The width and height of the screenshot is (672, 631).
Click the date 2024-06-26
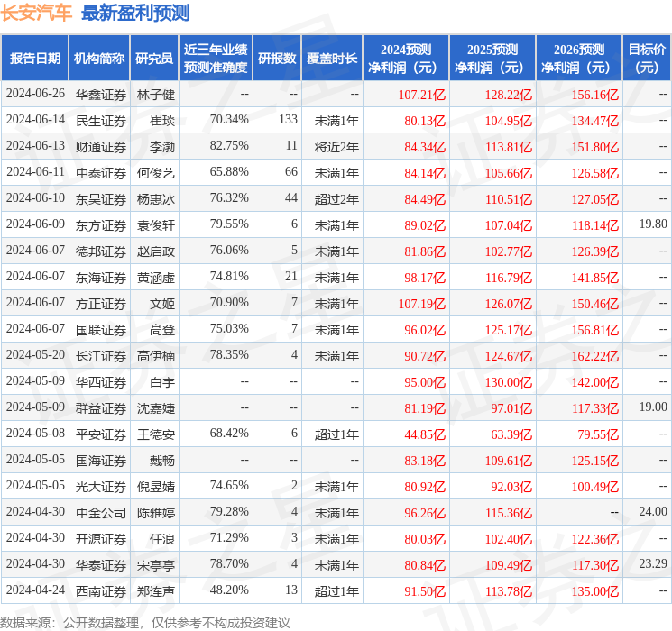pos(35,93)
